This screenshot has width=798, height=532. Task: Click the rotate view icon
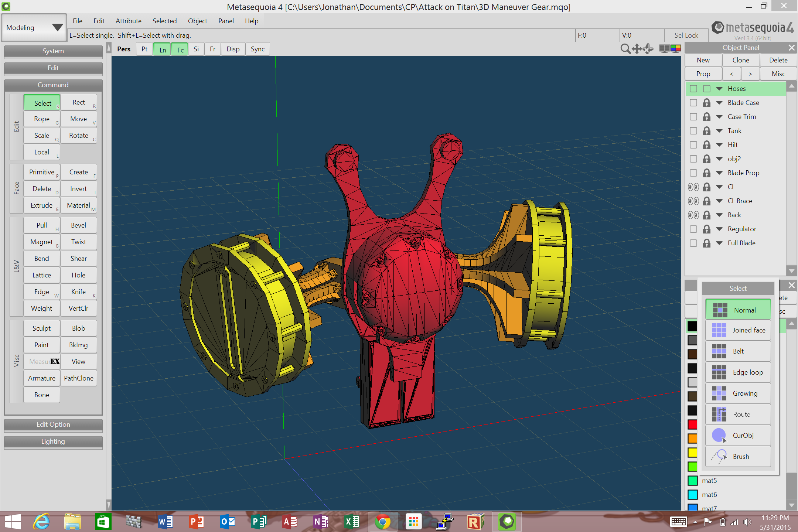tap(648, 49)
